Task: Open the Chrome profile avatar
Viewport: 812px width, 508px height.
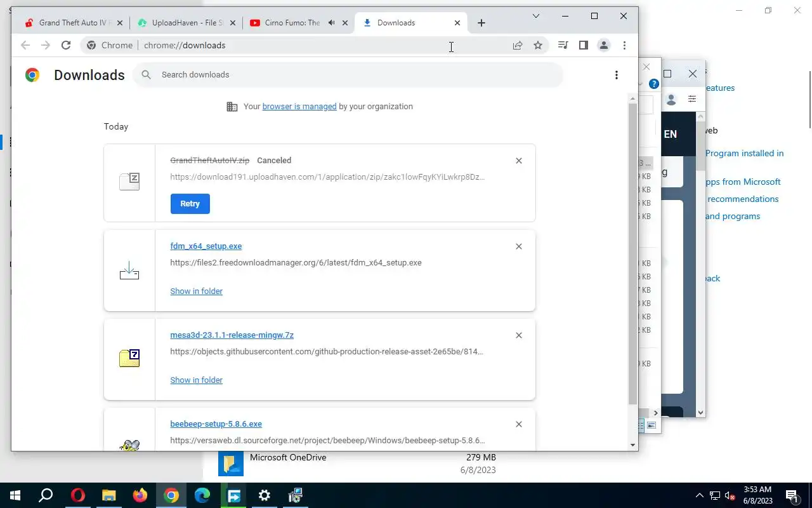Action: coord(604,45)
